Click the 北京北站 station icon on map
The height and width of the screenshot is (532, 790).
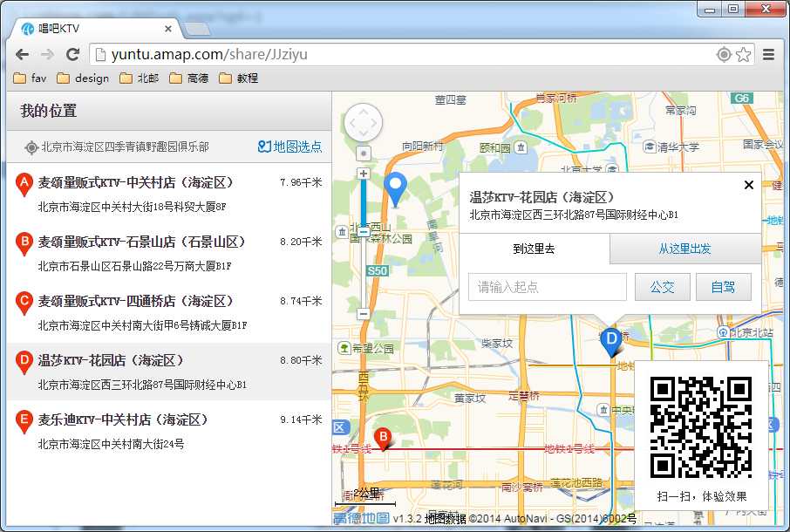click(x=723, y=332)
